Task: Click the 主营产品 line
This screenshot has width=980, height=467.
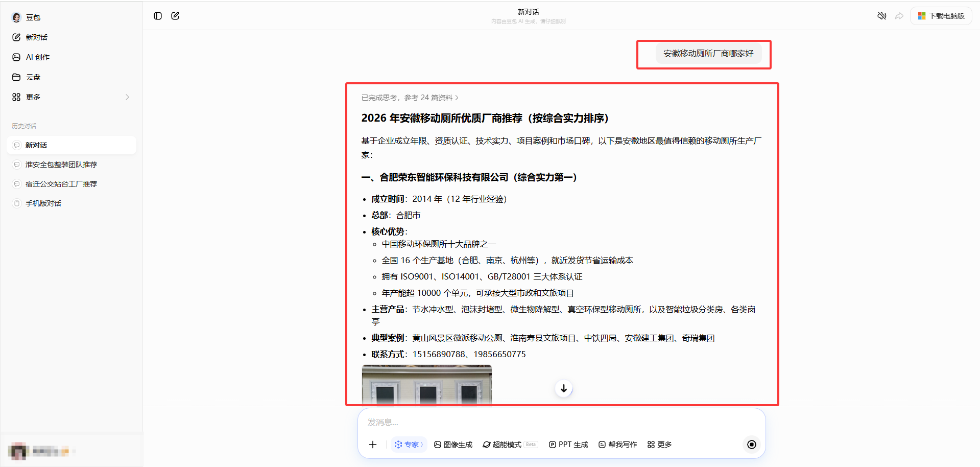Action: [x=563, y=315]
